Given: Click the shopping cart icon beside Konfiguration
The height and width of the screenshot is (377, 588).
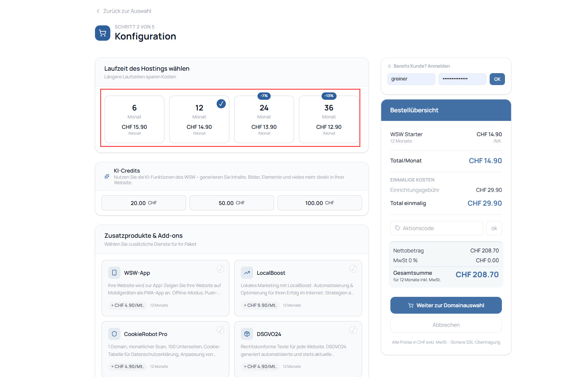Looking at the screenshot, I should click(103, 33).
